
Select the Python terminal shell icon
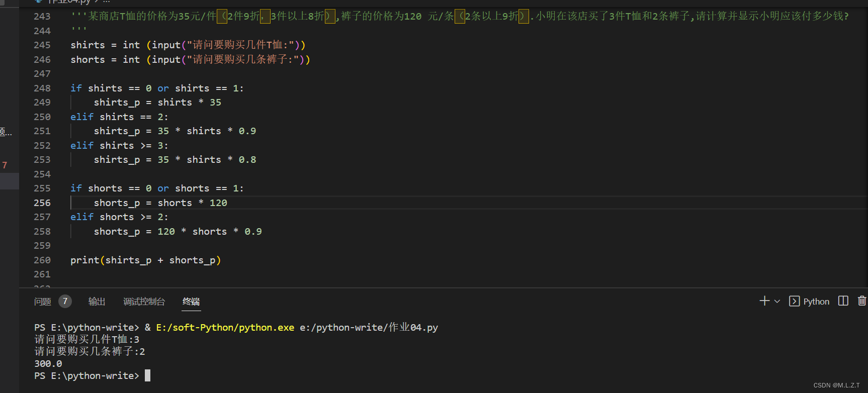[795, 302]
